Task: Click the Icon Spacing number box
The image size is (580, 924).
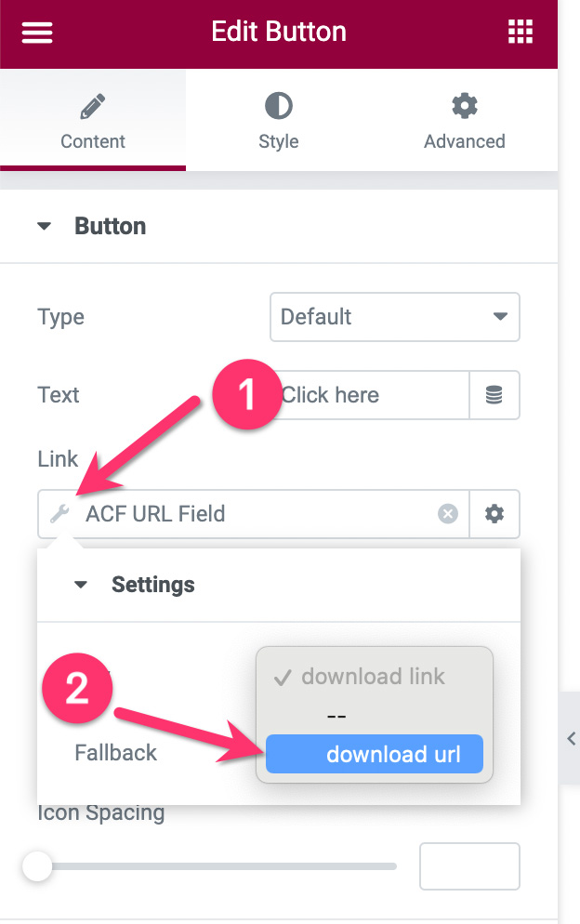Action: coord(469,866)
